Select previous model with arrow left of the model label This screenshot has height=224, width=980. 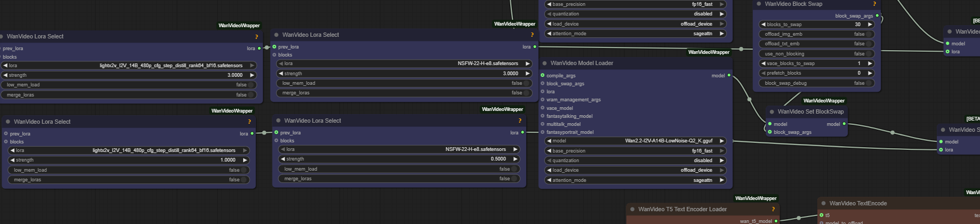tap(549, 141)
